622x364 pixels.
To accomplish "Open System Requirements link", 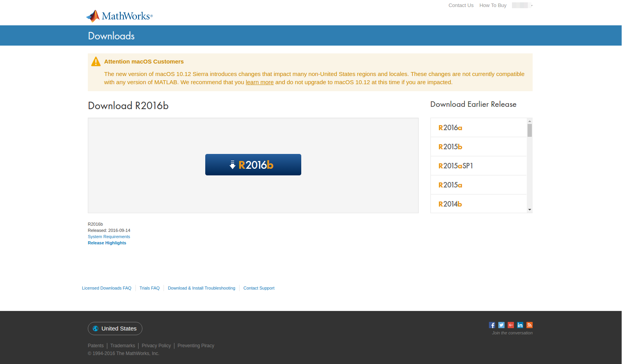I will 109,237.
